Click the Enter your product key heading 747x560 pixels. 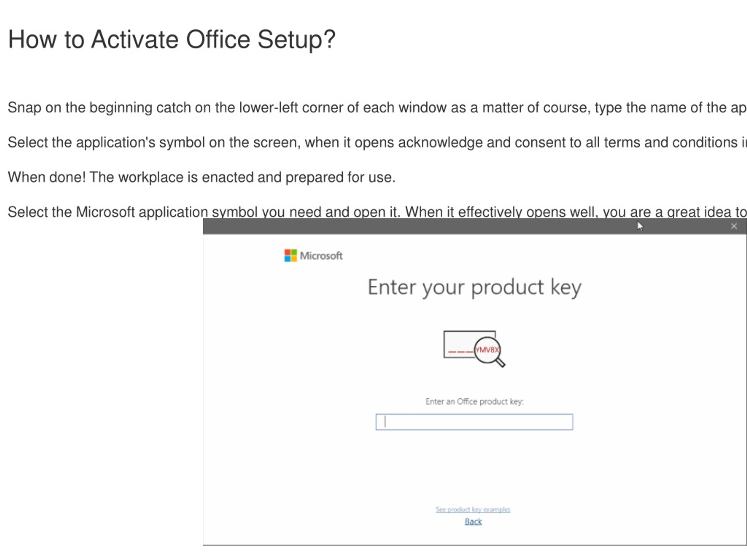474,287
